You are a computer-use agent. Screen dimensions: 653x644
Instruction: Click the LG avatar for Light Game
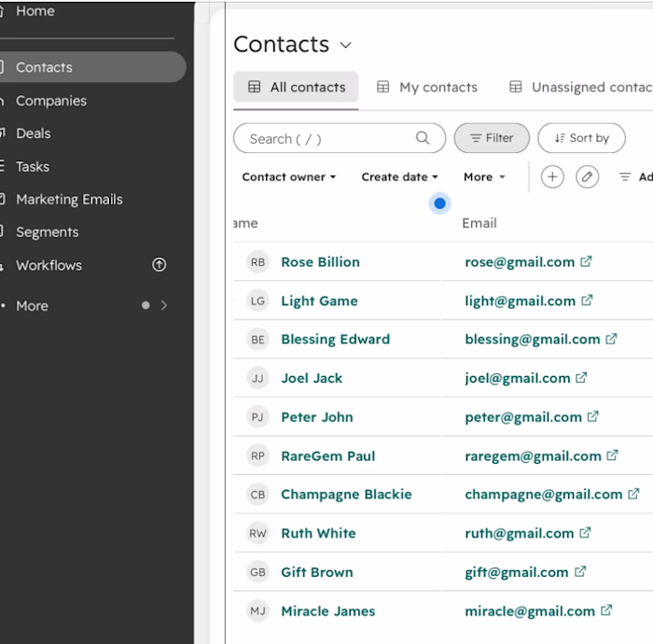[x=257, y=301]
